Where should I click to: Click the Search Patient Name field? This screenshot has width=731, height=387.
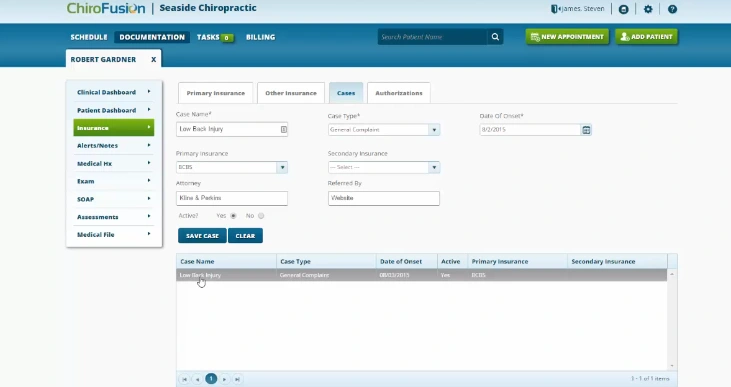click(x=433, y=37)
